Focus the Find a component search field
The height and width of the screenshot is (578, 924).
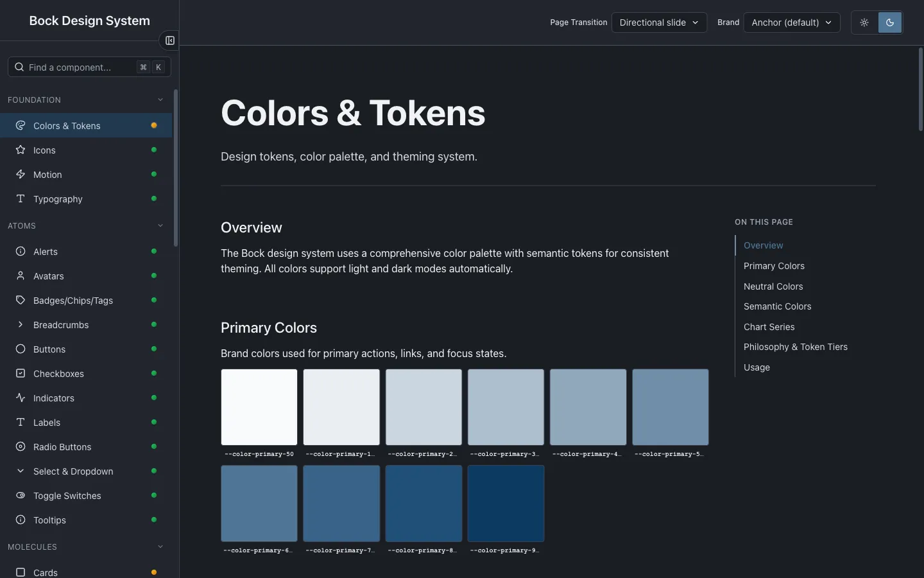tap(89, 67)
